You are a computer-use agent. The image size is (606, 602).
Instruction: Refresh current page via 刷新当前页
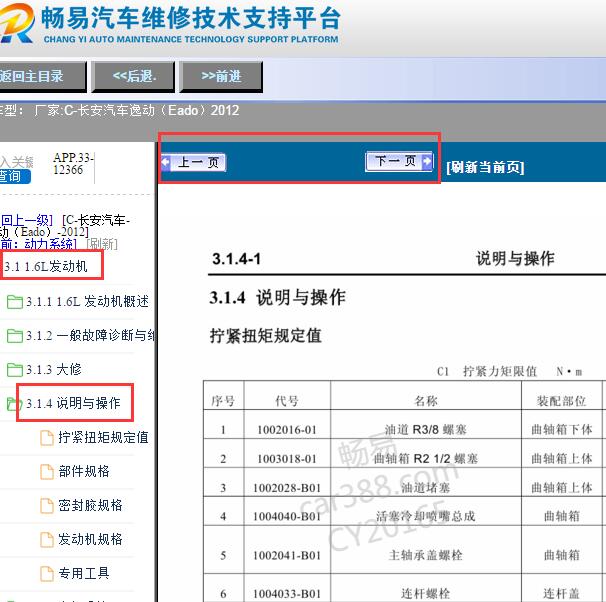point(485,168)
